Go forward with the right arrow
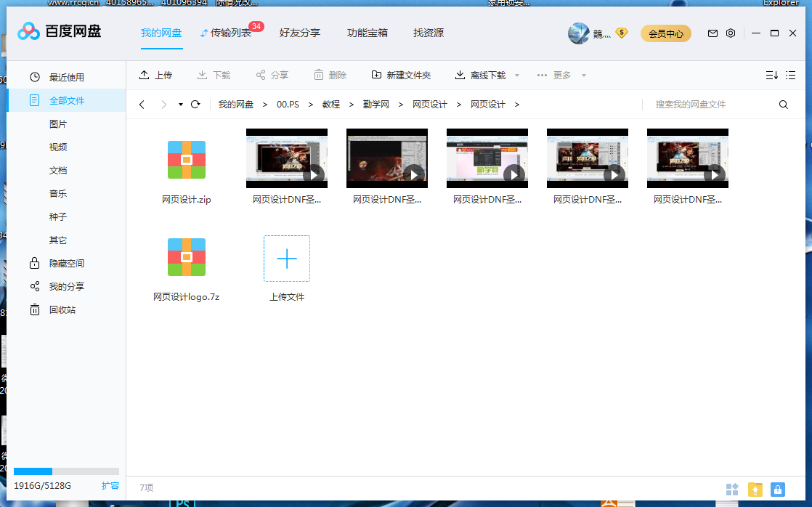The width and height of the screenshot is (812, 507). tap(163, 105)
